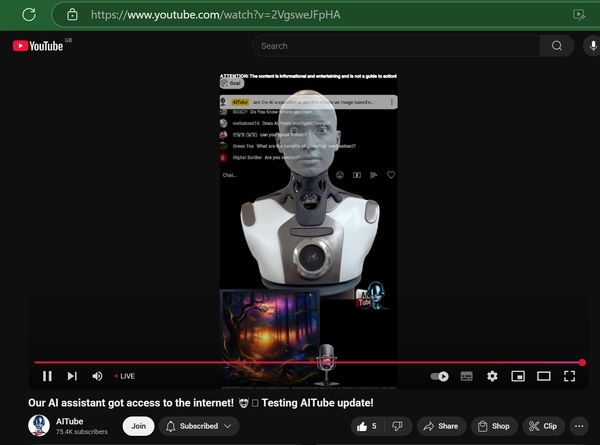Start voice search with microphone icon
This screenshot has height=445, width=600.
pyautogui.click(x=592, y=46)
